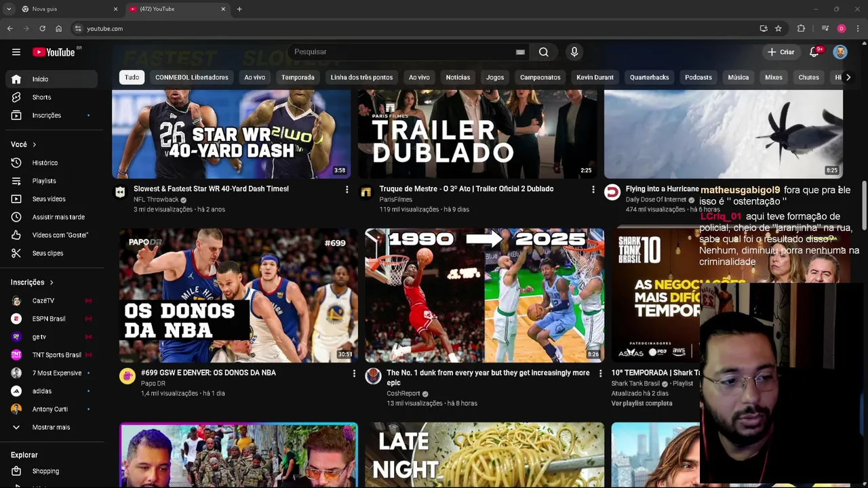Open browser extensions puzzle icon
The image size is (868, 488).
click(801, 28)
